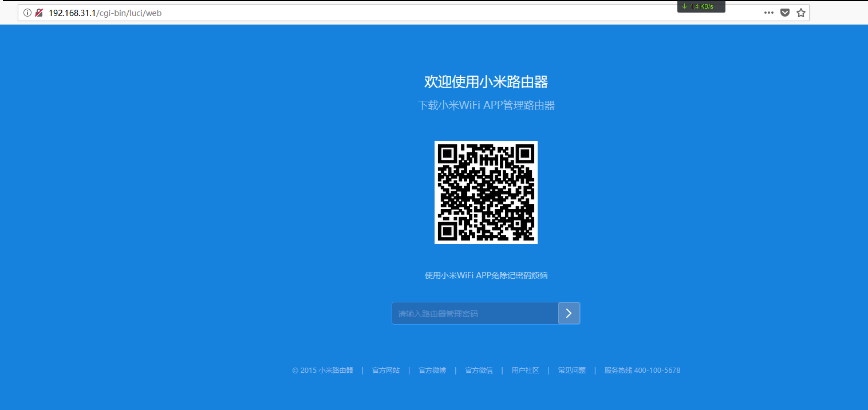This screenshot has height=410, width=868.
Task: Click the 下载小米WiFi APP管理路由器 subtitle
Action: [x=486, y=105]
